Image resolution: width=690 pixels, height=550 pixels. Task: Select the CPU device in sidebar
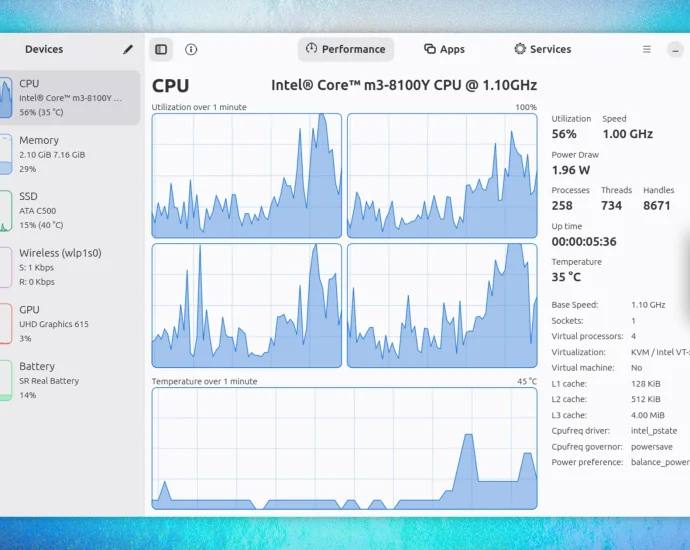click(70, 98)
